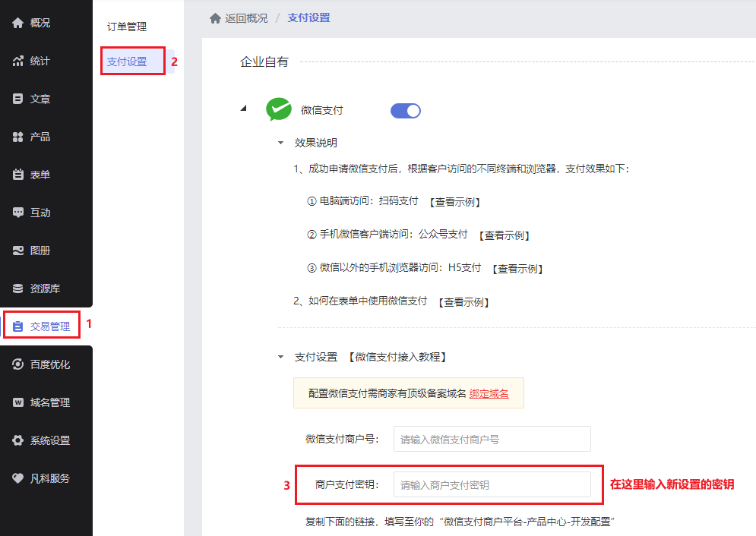This screenshot has height=536, width=756.
Task: Click the 统计 chart icon
Action: [17, 61]
